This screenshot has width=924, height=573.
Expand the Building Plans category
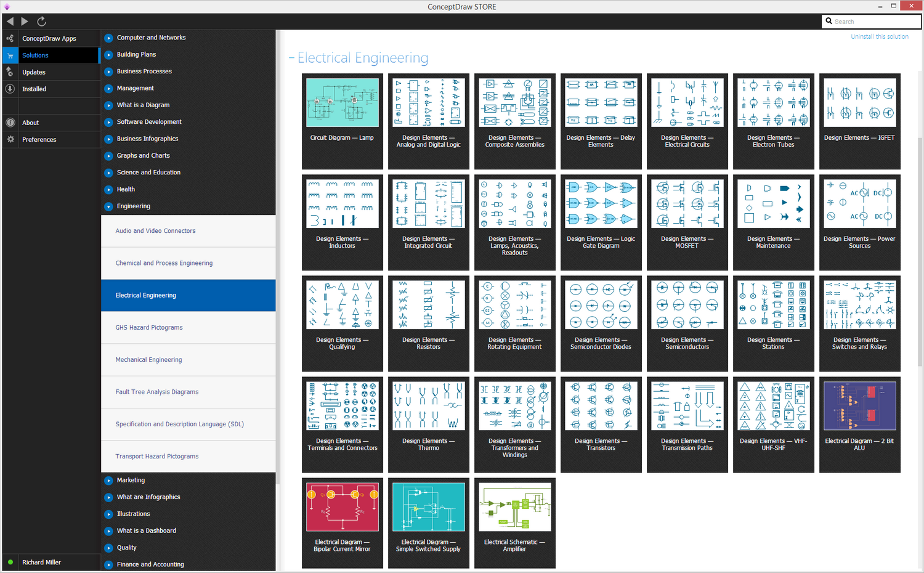click(108, 54)
